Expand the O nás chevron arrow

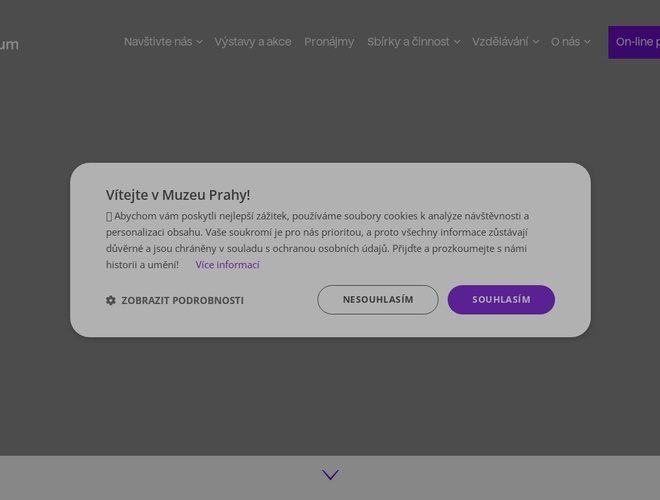coord(587,42)
